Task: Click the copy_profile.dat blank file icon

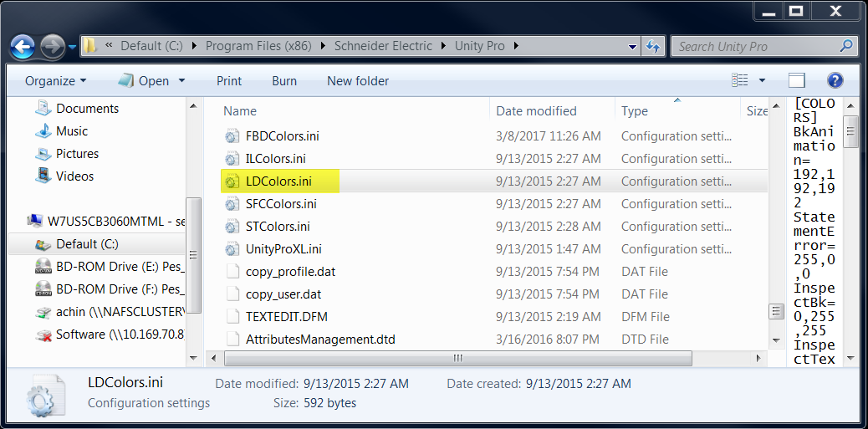Action: click(232, 272)
